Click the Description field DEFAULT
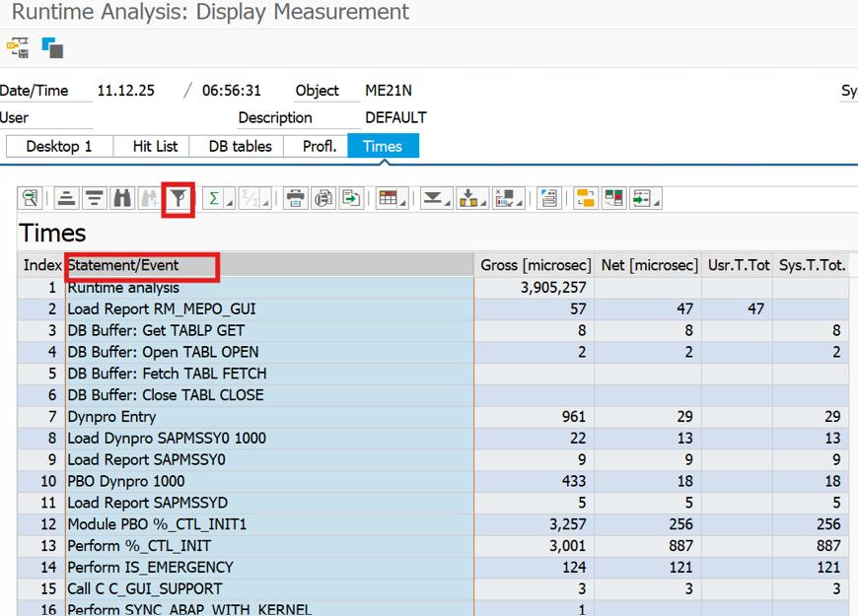This screenshot has height=616, width=858. pyautogui.click(x=395, y=117)
